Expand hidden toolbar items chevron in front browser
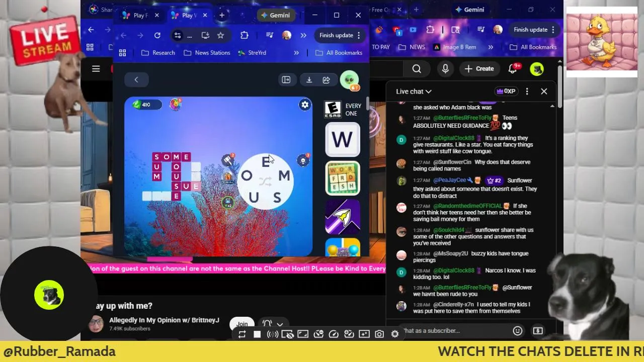The width and height of the screenshot is (644, 362). tap(303, 35)
